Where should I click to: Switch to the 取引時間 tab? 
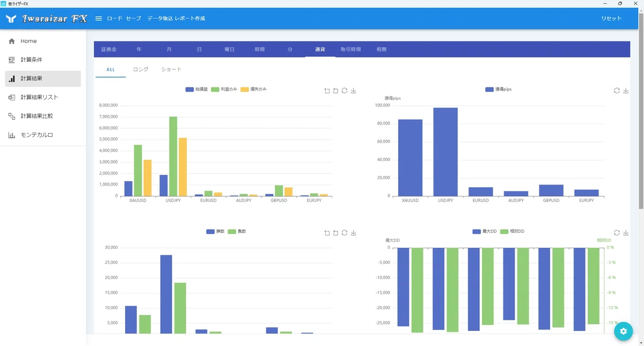click(350, 49)
